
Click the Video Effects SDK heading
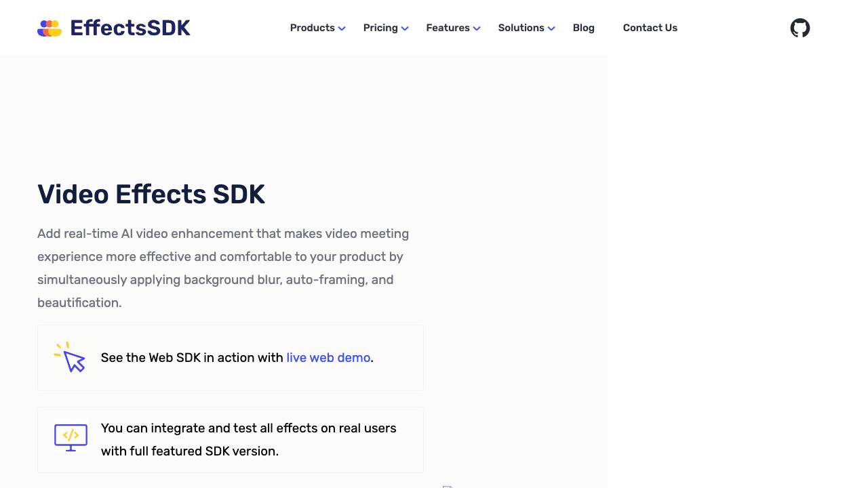point(151,194)
